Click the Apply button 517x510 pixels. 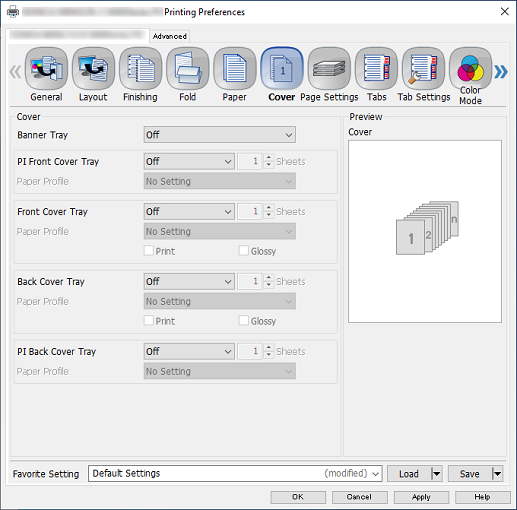[x=421, y=497]
